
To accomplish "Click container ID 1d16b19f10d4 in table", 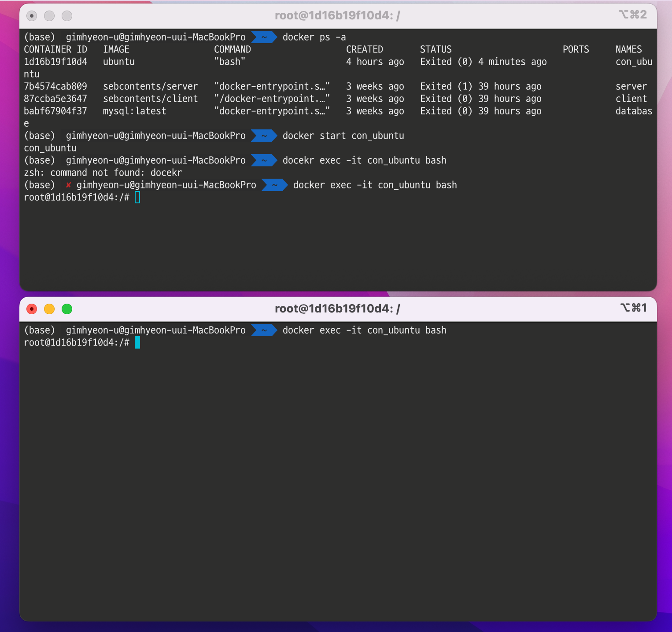I will pyautogui.click(x=55, y=62).
